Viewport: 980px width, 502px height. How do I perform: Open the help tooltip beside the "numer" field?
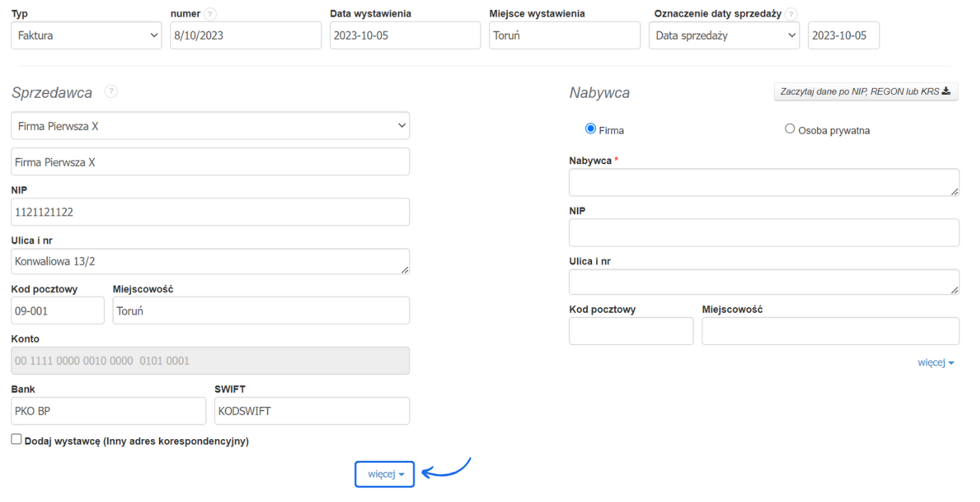click(211, 13)
